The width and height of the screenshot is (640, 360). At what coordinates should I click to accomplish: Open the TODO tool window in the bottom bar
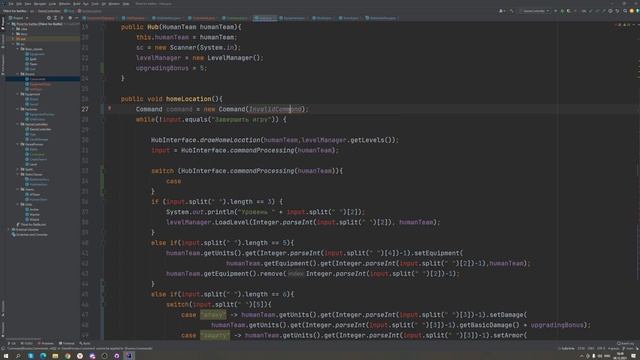tap(27, 343)
